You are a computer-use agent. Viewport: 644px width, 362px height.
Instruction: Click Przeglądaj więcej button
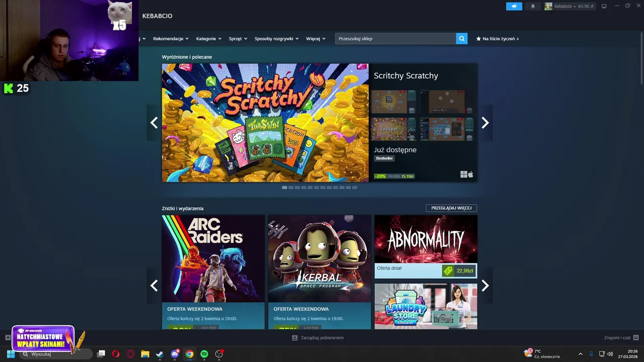click(451, 208)
